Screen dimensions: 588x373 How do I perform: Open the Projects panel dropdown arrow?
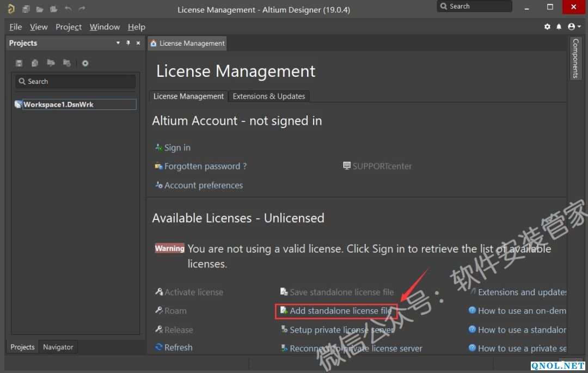(118, 43)
